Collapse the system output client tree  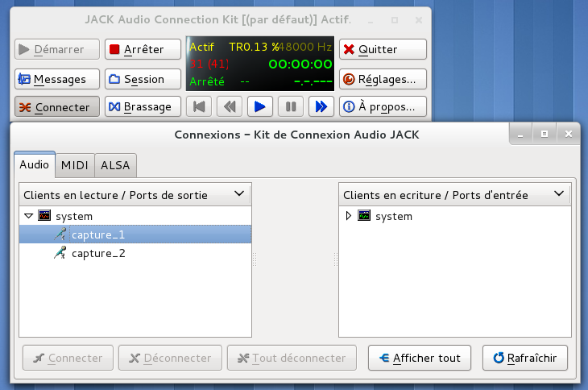tap(29, 216)
